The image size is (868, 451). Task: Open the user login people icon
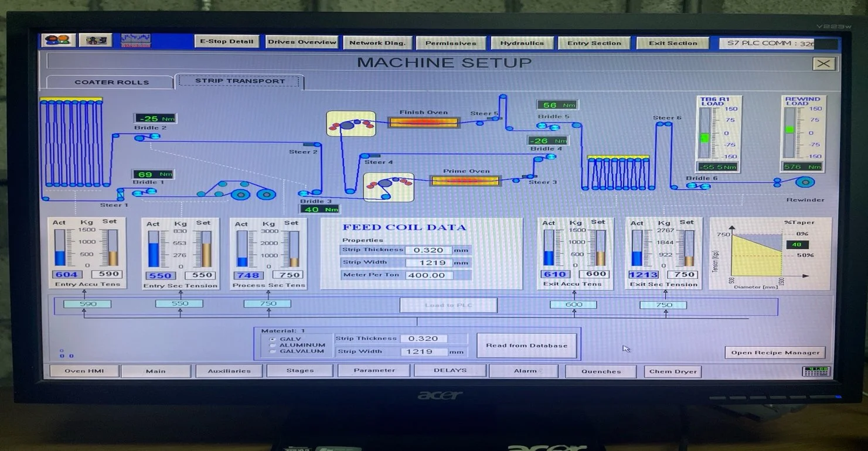click(59, 40)
